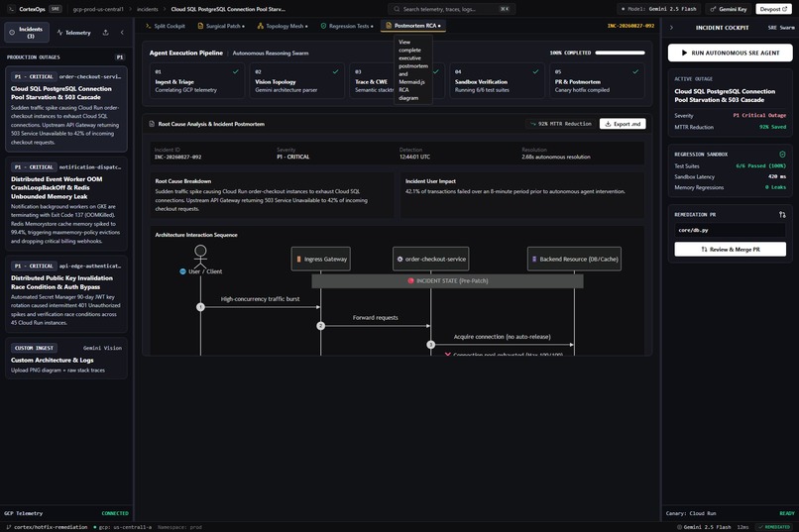Click sequence step 2 marker

[320, 326]
